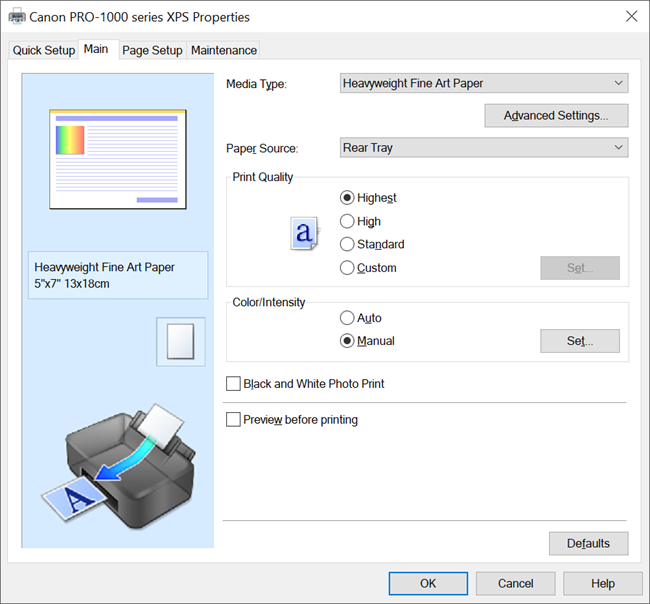The width and height of the screenshot is (650, 604).
Task: Click the Media Type label
Action: 256,84
